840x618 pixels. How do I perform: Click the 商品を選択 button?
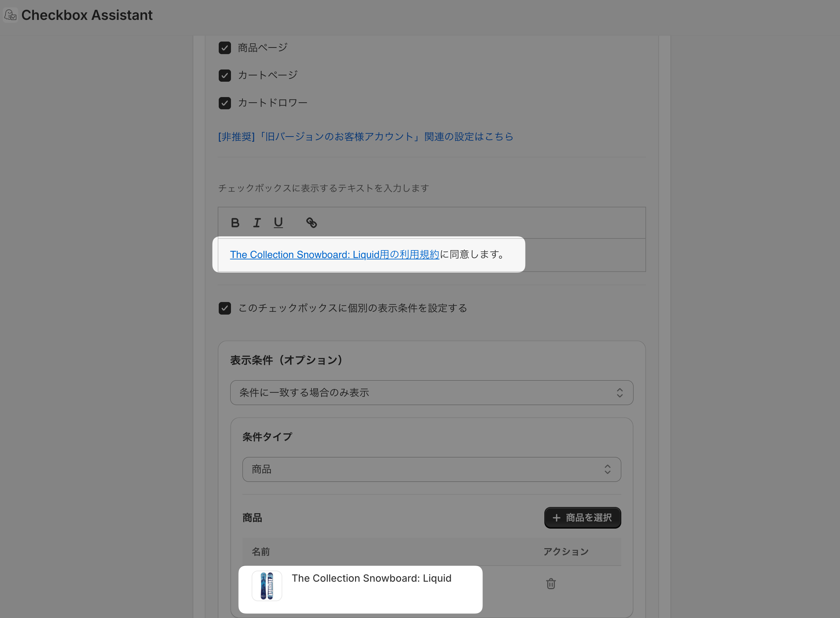(x=582, y=518)
